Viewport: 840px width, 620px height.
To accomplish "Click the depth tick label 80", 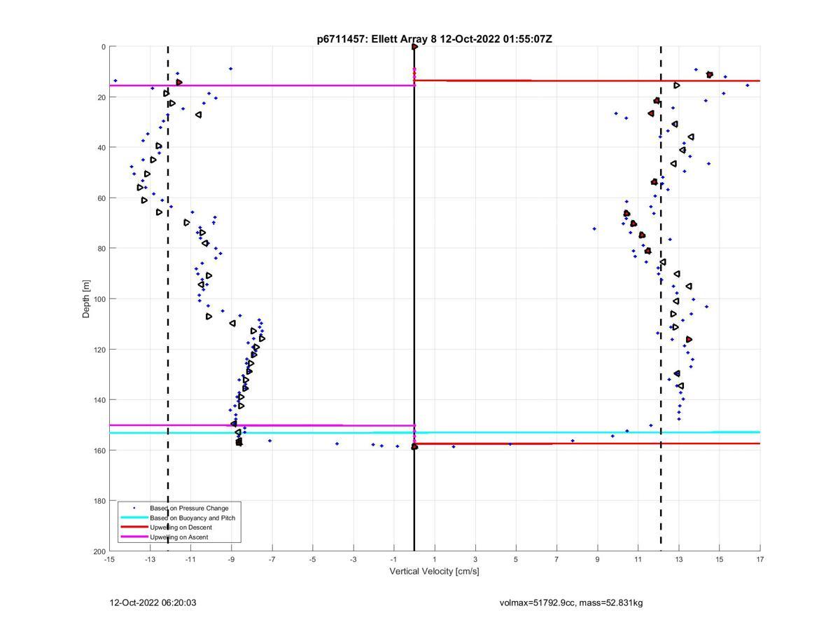I will click(x=101, y=249).
